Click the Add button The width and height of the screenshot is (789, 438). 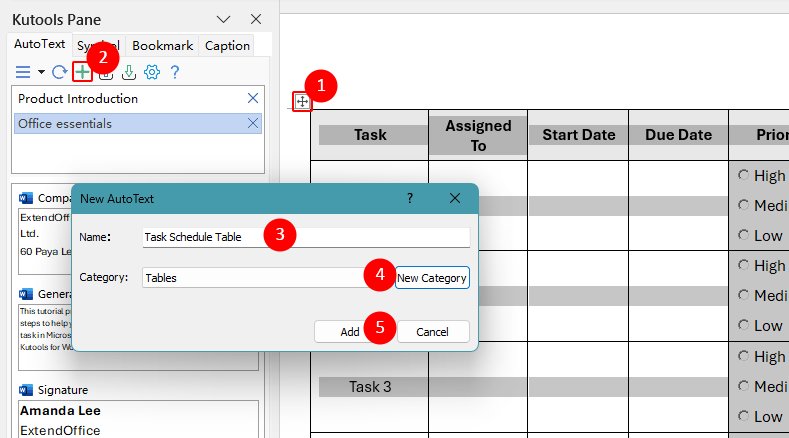coord(350,332)
